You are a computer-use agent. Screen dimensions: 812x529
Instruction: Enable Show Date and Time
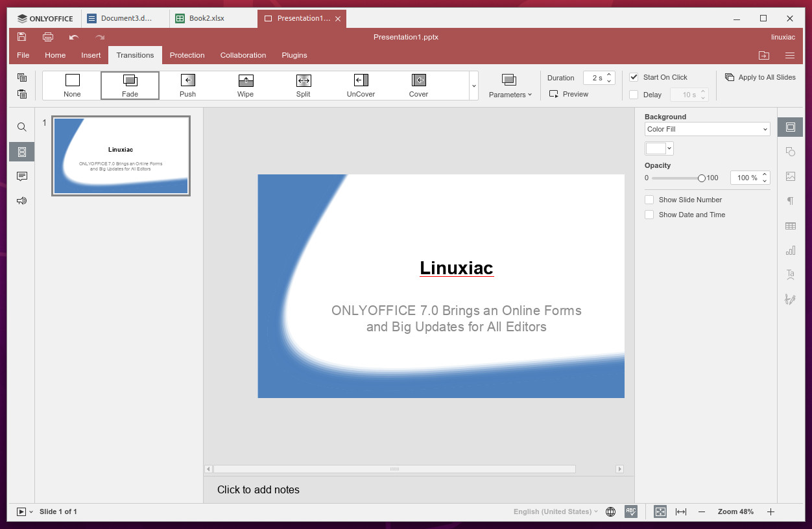tap(649, 215)
